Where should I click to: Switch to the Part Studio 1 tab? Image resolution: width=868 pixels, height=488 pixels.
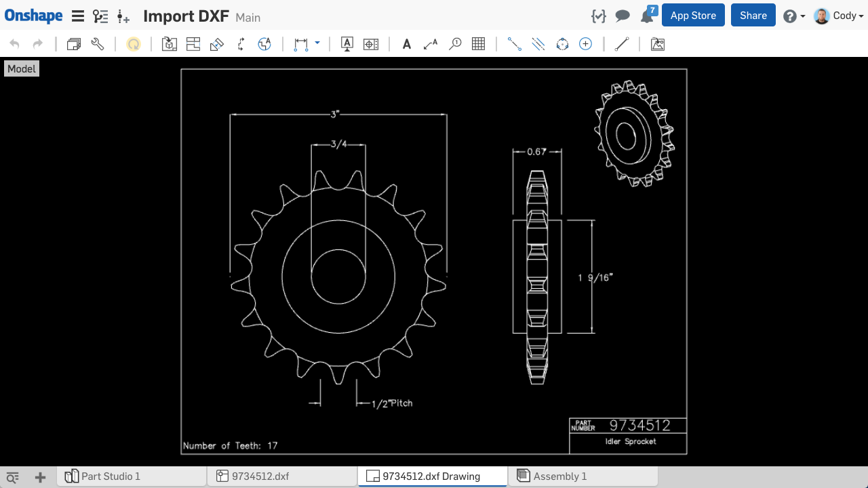[x=131, y=476]
